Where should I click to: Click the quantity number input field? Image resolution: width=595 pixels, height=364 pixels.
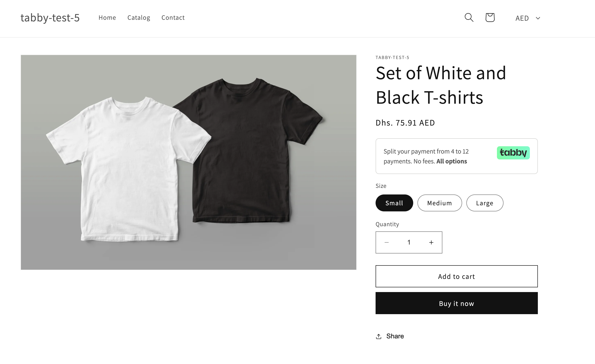point(409,242)
